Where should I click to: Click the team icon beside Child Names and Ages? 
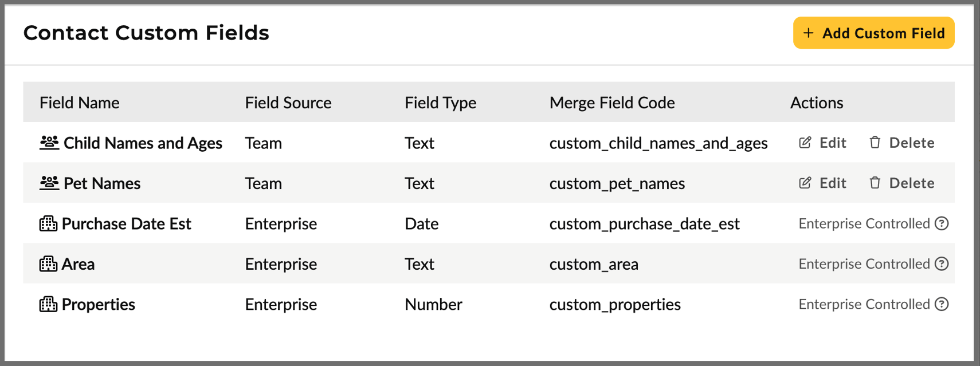pos(49,143)
